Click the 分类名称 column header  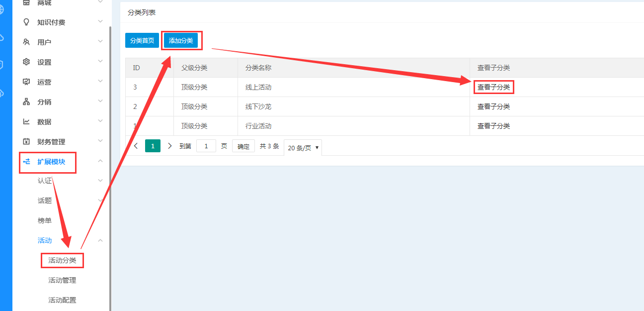[x=354, y=68]
